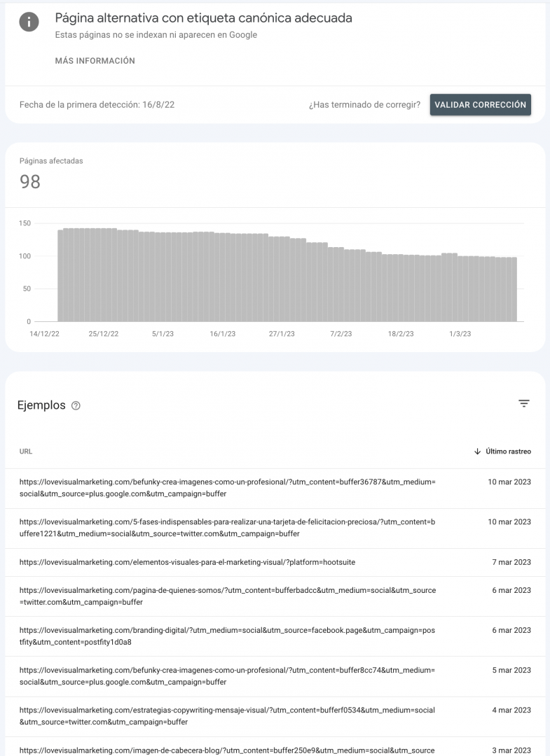
Task: Click the Páginas afectadas count 98
Action: pos(30,182)
